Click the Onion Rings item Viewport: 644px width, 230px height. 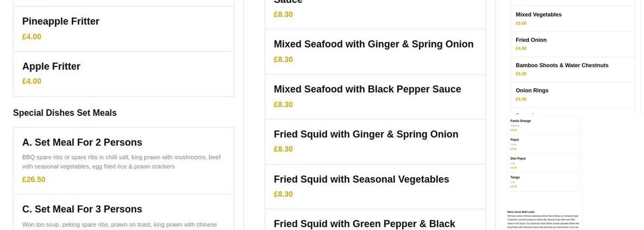click(532, 91)
